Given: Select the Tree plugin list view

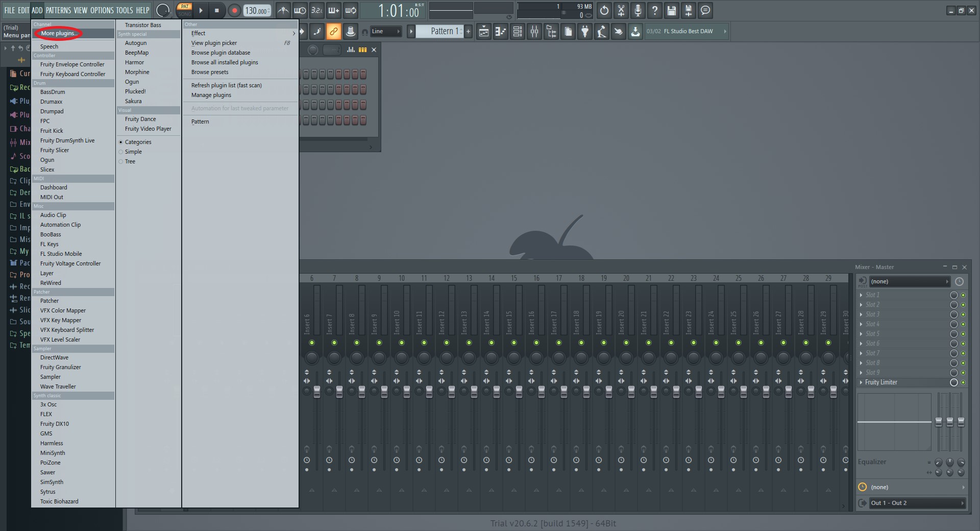Looking at the screenshot, I should click(x=130, y=161).
